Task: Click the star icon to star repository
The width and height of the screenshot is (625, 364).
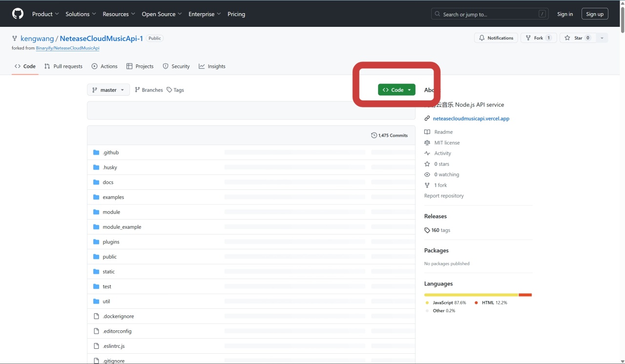Action: pos(568,38)
